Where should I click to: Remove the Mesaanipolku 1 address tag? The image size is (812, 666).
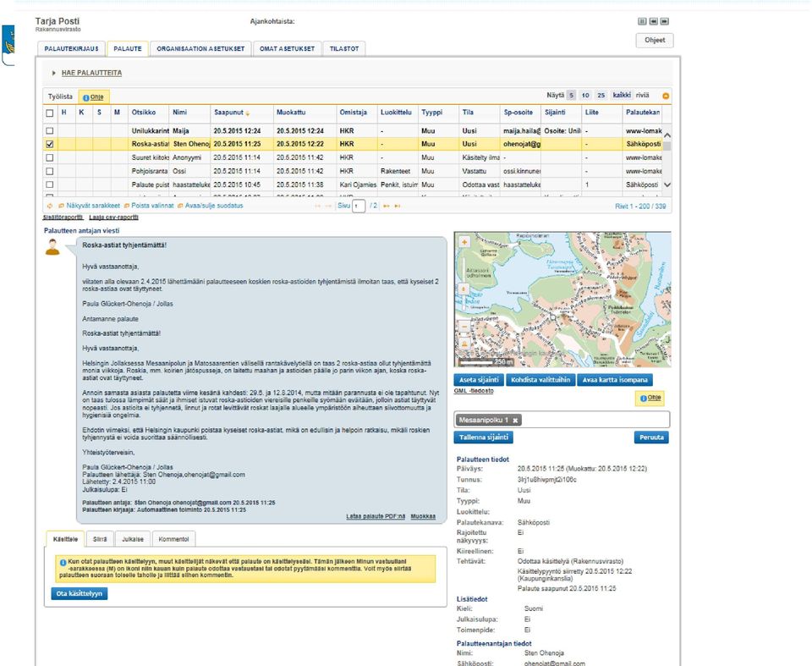pyautogui.click(x=515, y=421)
